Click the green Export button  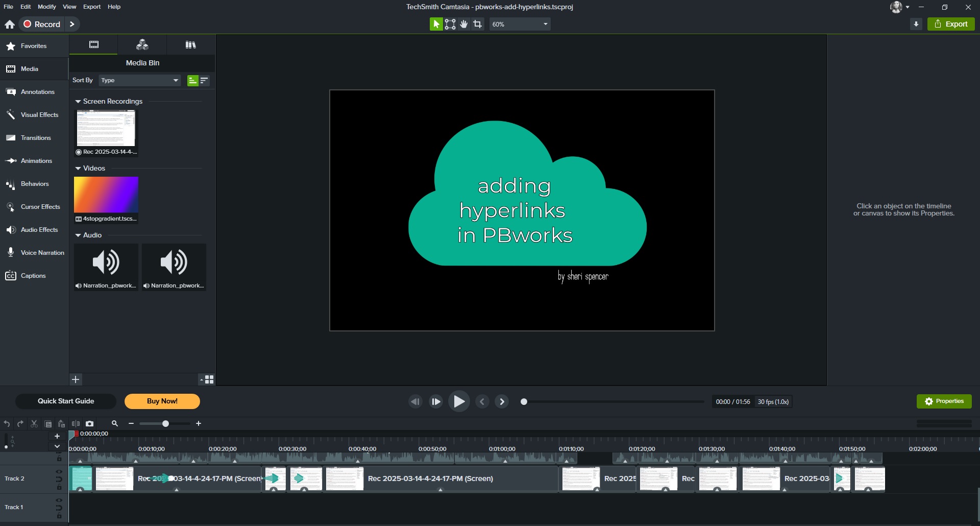(951, 24)
